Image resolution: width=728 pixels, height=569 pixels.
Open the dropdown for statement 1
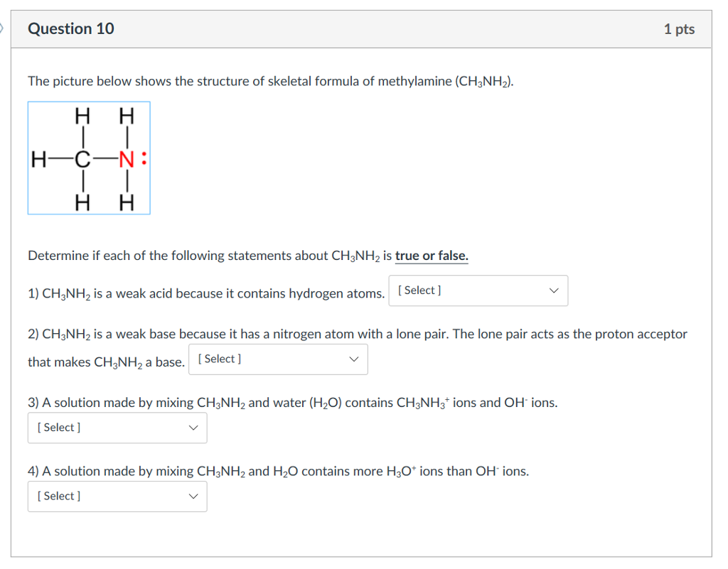[478, 291]
